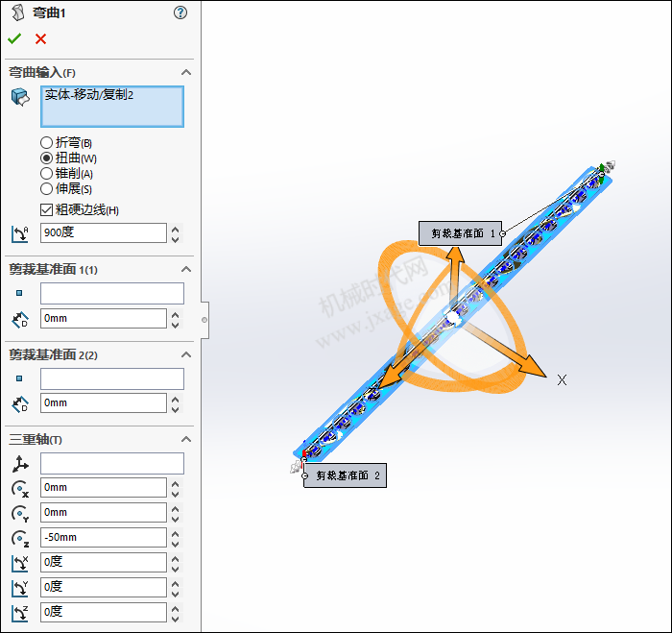Edit the X rotation origin 0mm field
672x633 pixels.
pyautogui.click(x=104, y=488)
